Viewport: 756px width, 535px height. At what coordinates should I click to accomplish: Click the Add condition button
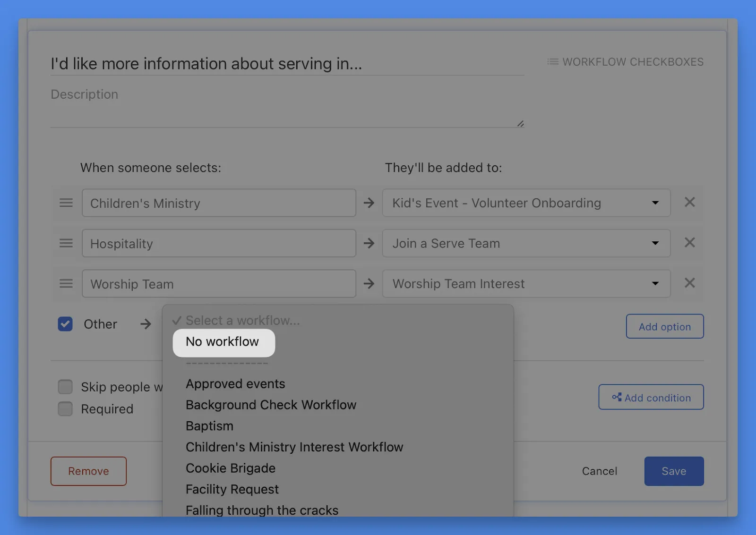pos(651,397)
